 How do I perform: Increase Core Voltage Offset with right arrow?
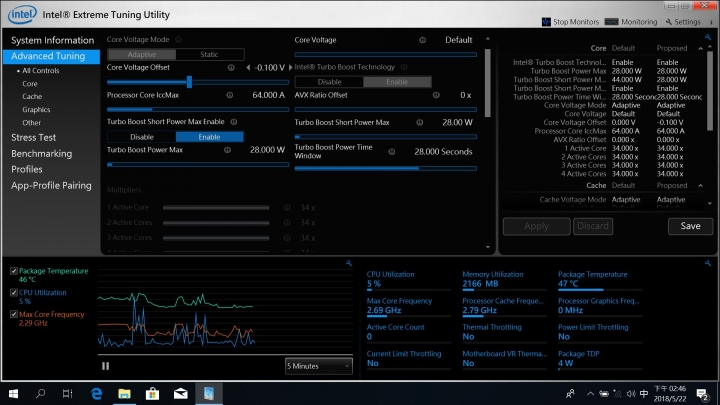[290, 68]
